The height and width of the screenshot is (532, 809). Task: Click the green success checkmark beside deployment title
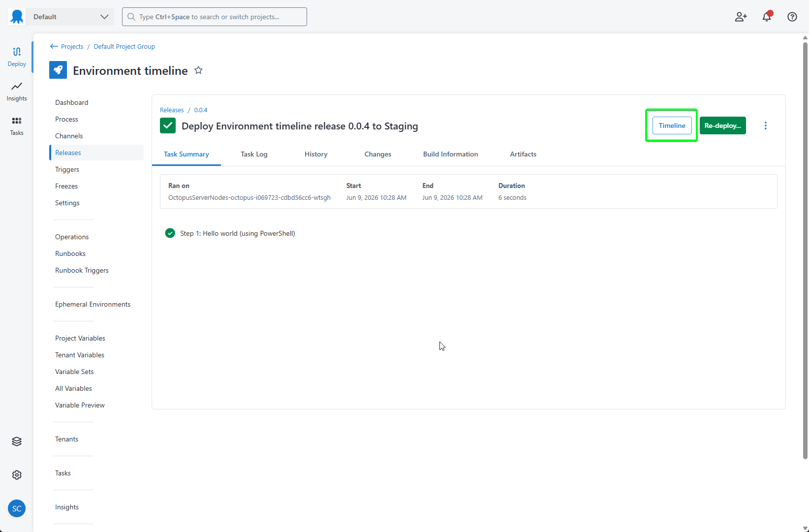(x=168, y=125)
